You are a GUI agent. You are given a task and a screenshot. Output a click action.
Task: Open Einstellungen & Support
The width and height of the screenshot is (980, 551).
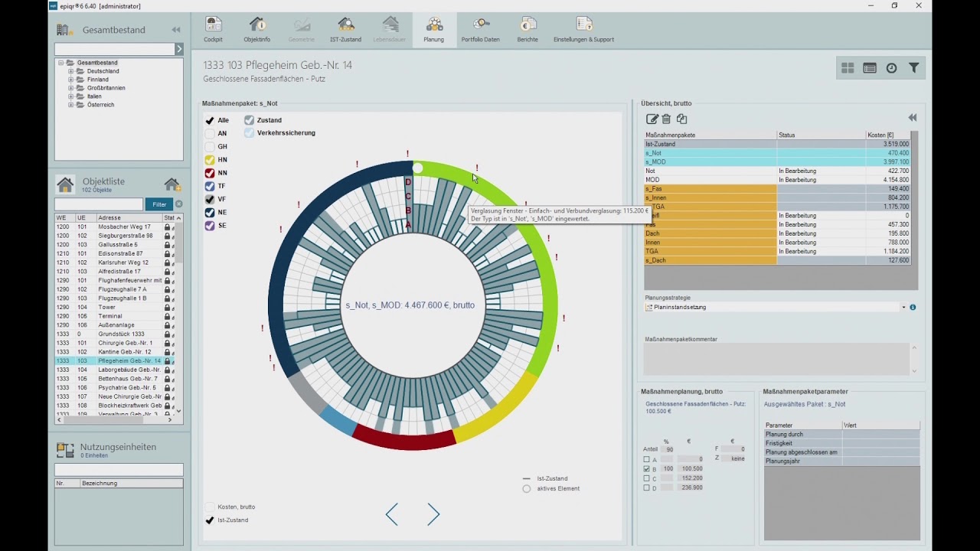point(584,29)
